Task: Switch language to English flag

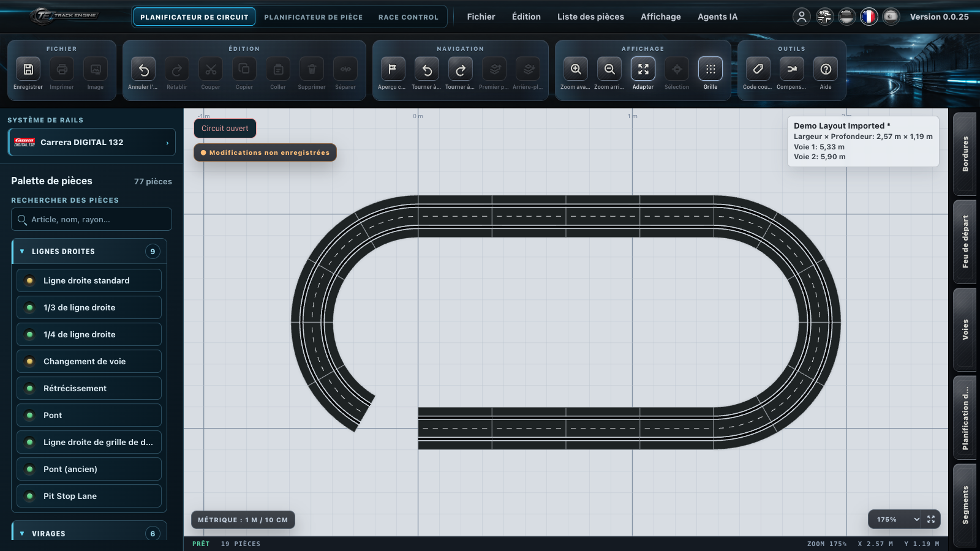Action: click(824, 17)
